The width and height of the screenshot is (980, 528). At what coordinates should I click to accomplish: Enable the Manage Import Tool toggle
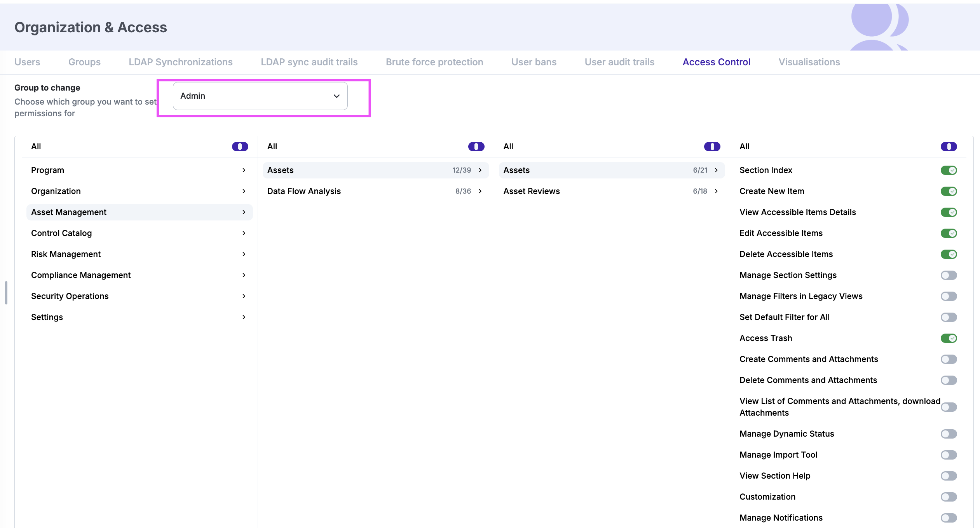click(x=948, y=455)
